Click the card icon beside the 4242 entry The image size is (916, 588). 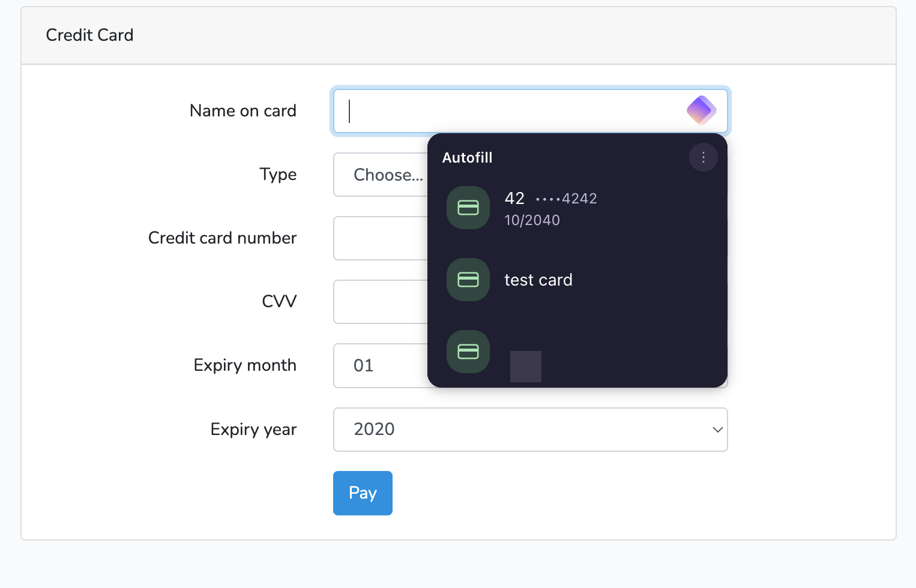468,208
